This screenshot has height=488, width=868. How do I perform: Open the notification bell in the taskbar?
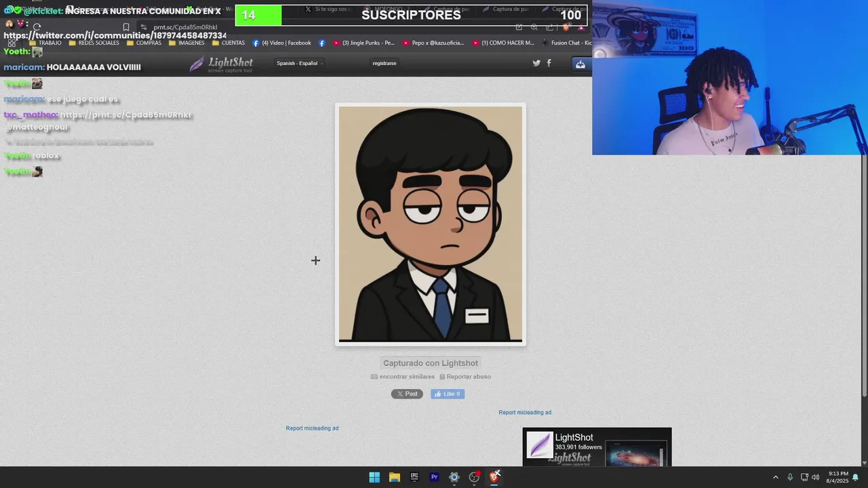856,477
